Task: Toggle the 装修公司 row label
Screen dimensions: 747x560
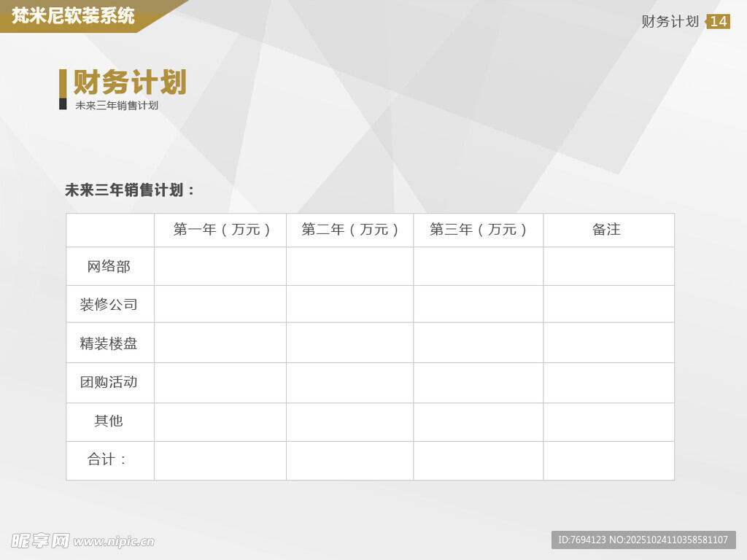Action: tap(109, 304)
